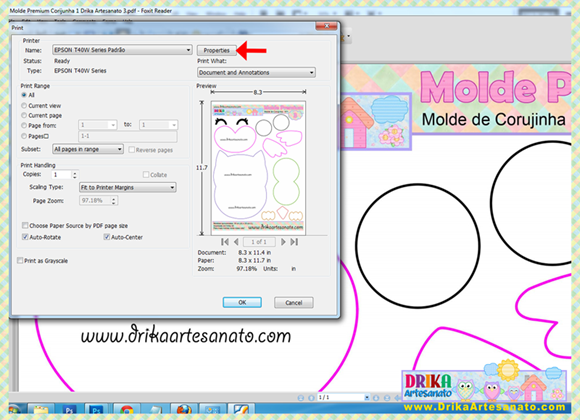Toggle Reverse pages checkbox
The width and height of the screenshot is (580, 420).
131,150
